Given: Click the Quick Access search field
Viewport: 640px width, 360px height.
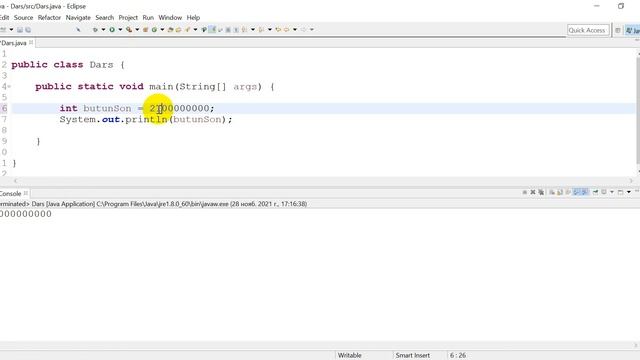Looking at the screenshot, I should click(x=588, y=30).
